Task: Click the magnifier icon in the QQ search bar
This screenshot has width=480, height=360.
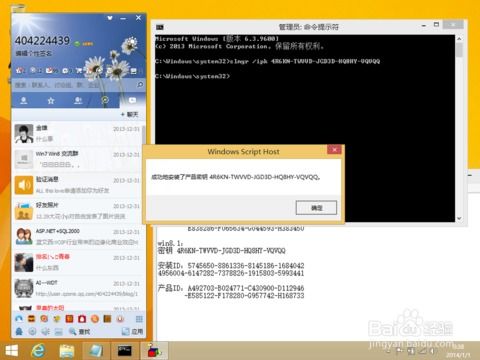Action: 140,85
